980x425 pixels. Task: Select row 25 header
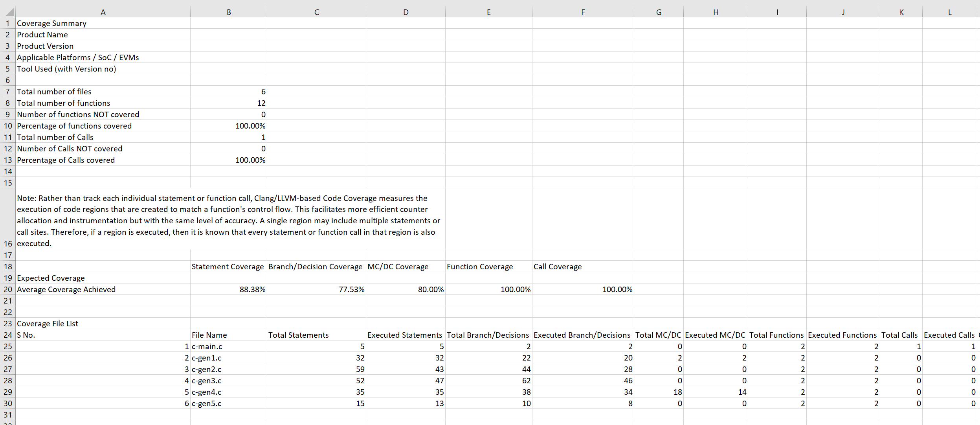coord(8,346)
